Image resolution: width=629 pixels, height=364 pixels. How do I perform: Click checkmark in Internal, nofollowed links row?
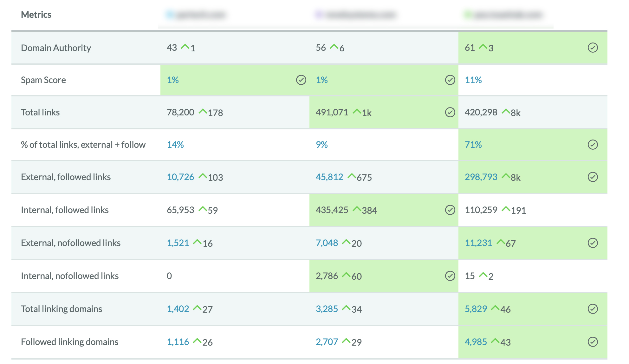[450, 276]
